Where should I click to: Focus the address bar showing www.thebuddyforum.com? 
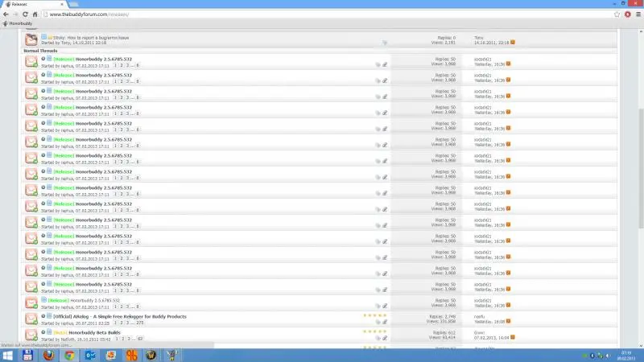pos(327,14)
